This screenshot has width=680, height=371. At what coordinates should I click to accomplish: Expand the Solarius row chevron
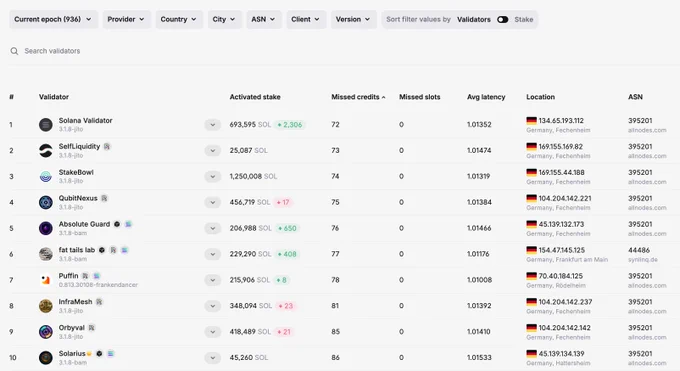[212, 358]
